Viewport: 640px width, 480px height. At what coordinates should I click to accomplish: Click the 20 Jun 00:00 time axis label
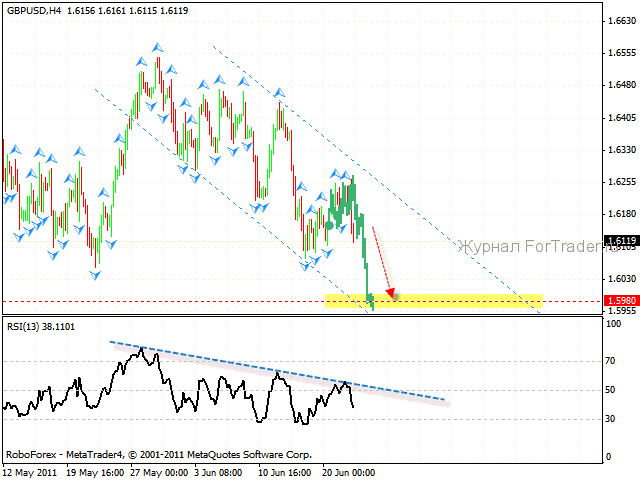348,473
